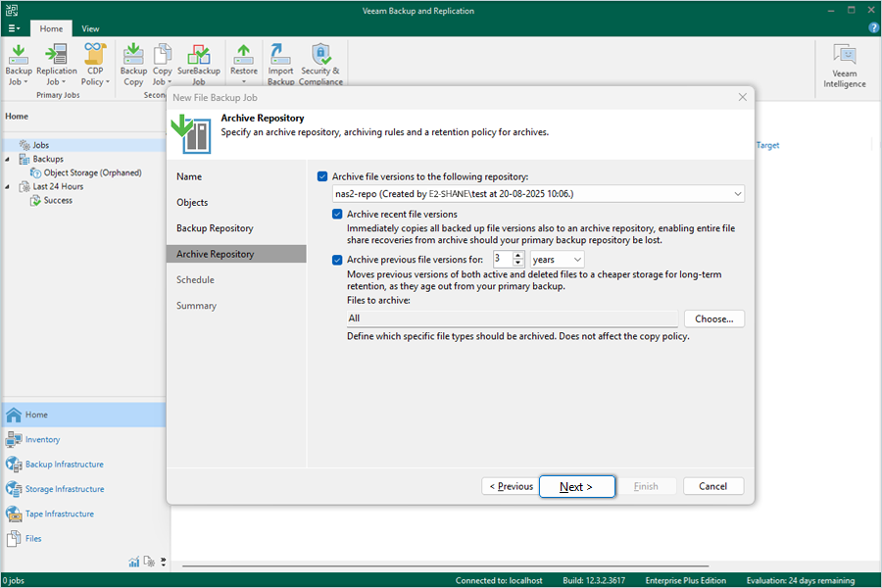
Task: Click the Files to archive field showing All
Action: point(513,318)
